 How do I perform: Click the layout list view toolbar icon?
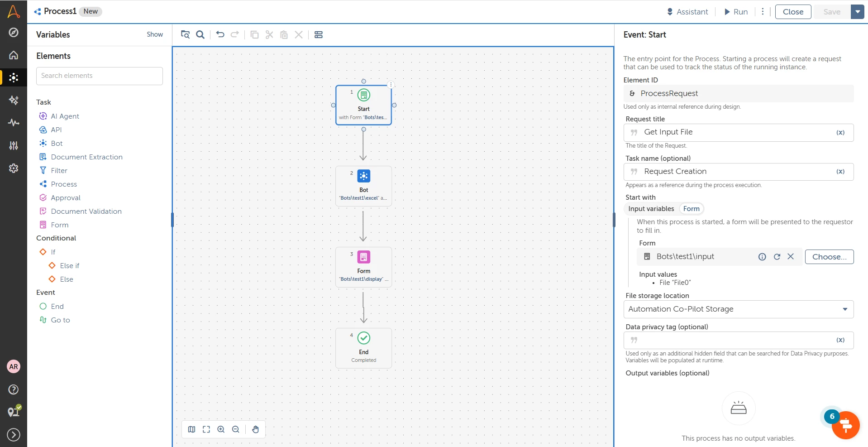pyautogui.click(x=319, y=35)
